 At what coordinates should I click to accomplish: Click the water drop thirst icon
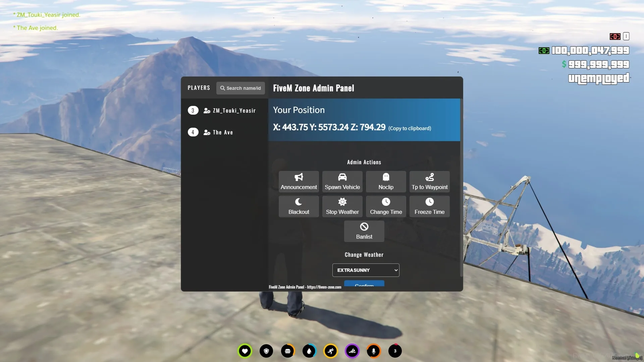[309, 351]
